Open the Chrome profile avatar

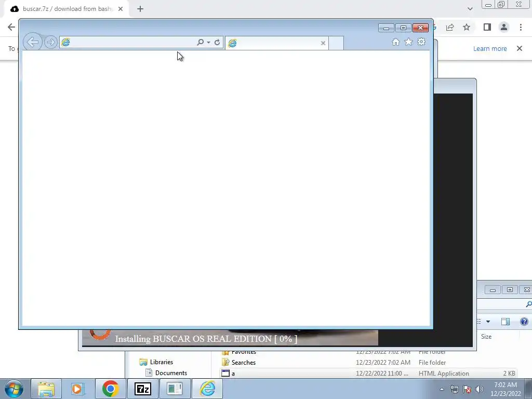[504, 27]
